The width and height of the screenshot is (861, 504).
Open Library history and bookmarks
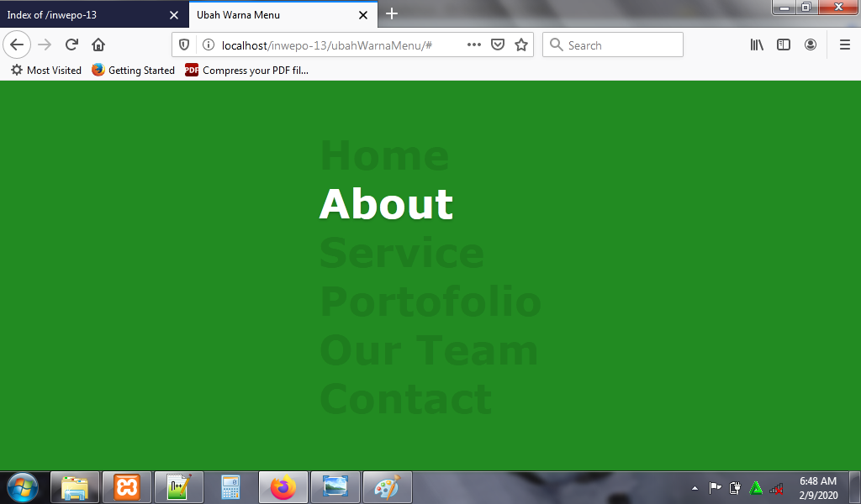[757, 45]
